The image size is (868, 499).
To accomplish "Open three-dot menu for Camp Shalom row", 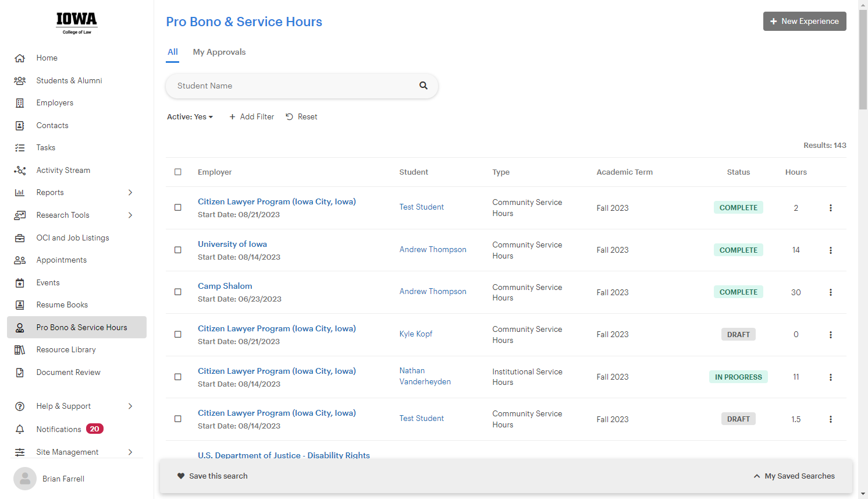I will coord(831,292).
